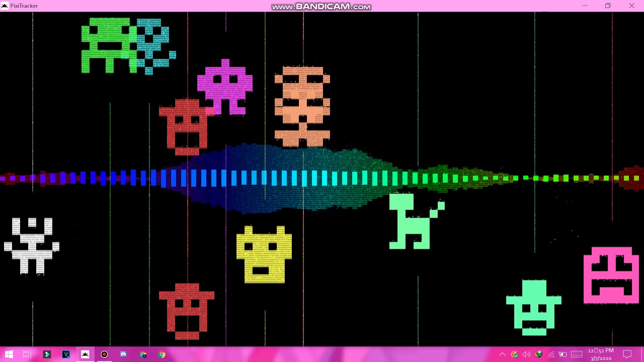Viewport: 644px width, 362px height.
Task: Click the yellow bear face sprite
Action: point(264,255)
